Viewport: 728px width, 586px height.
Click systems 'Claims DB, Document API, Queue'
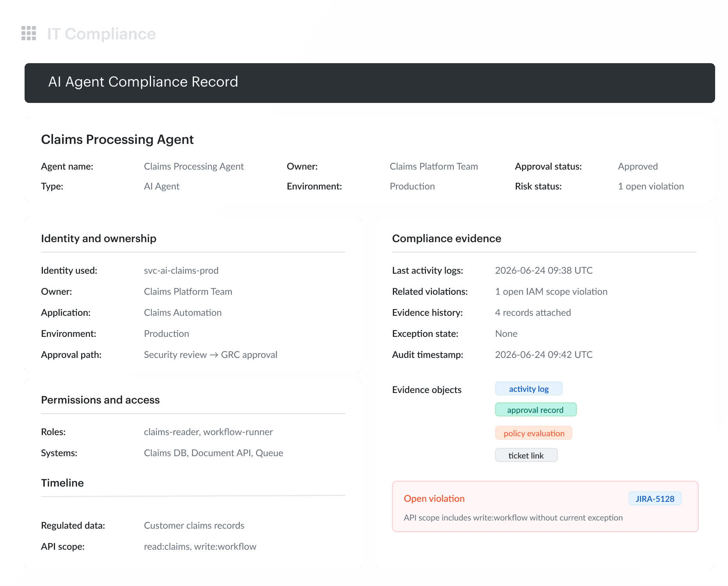pos(213,453)
